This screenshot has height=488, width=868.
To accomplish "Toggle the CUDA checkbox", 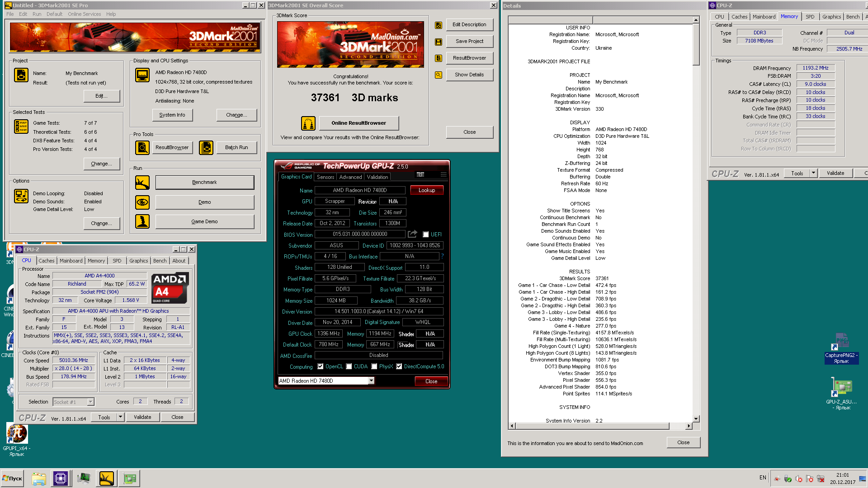I will tap(349, 366).
